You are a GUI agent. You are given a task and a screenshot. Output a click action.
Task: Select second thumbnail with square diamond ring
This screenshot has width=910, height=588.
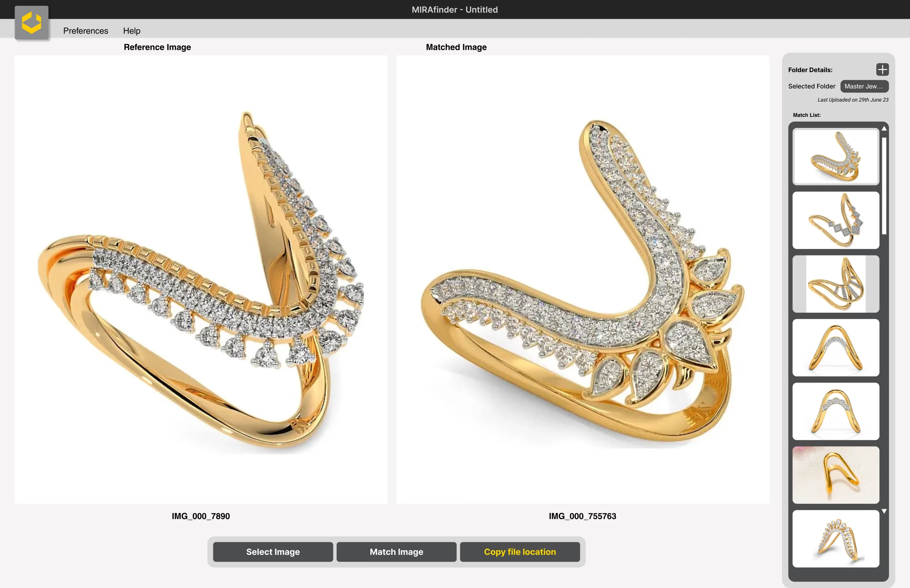pyautogui.click(x=835, y=220)
